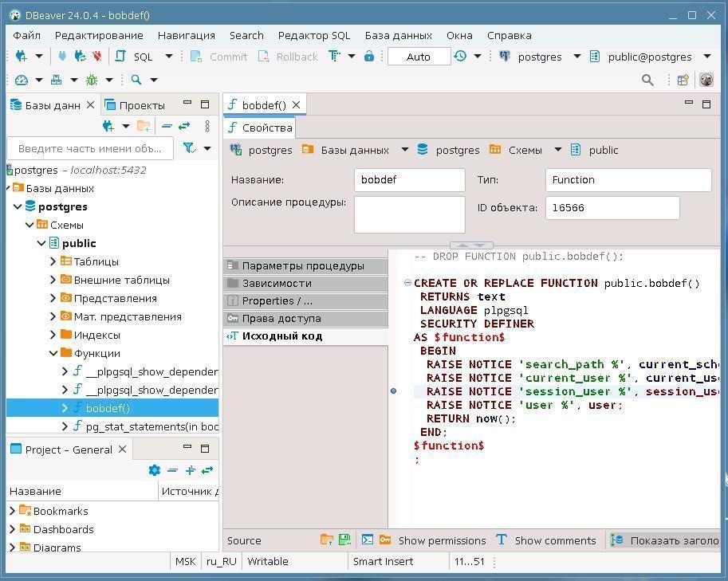Image resolution: width=728 pixels, height=581 pixels.
Task: Open the SQL editor toolbar button
Action: (x=135, y=57)
